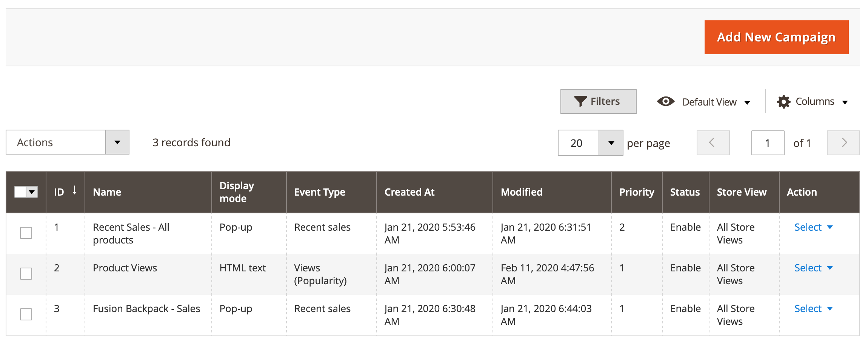This screenshot has height=343, width=868.
Task: Click the 20 per page value field
Action: 579,143
